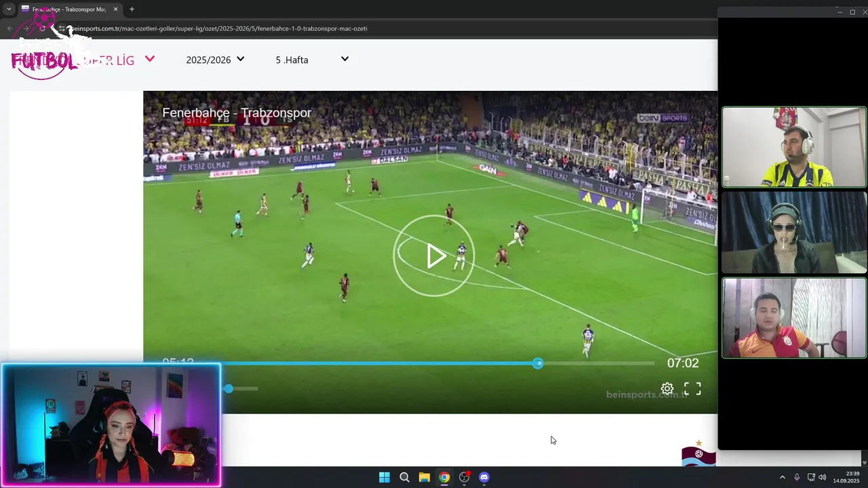
Task: Click the video progress bar handle
Action: [538, 363]
